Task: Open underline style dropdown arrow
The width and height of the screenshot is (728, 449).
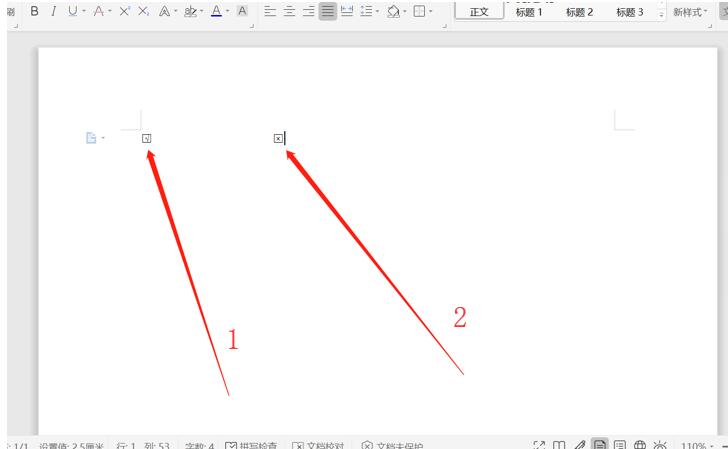Action: (x=84, y=11)
